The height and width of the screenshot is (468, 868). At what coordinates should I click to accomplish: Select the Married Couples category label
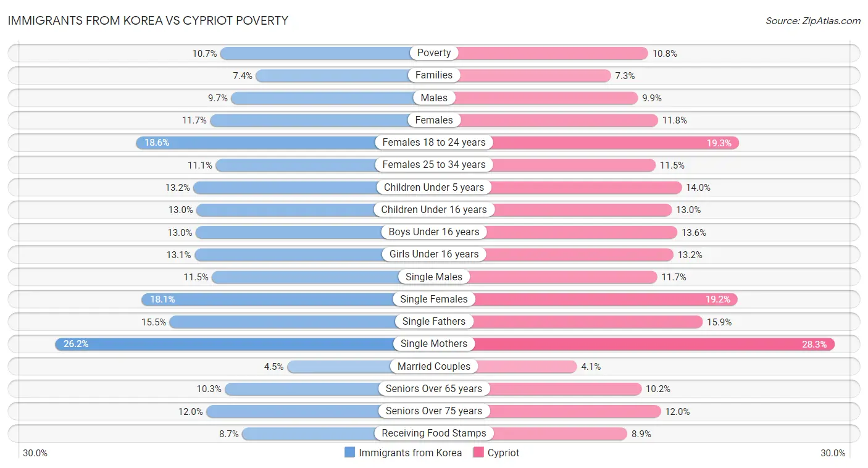coord(434,366)
